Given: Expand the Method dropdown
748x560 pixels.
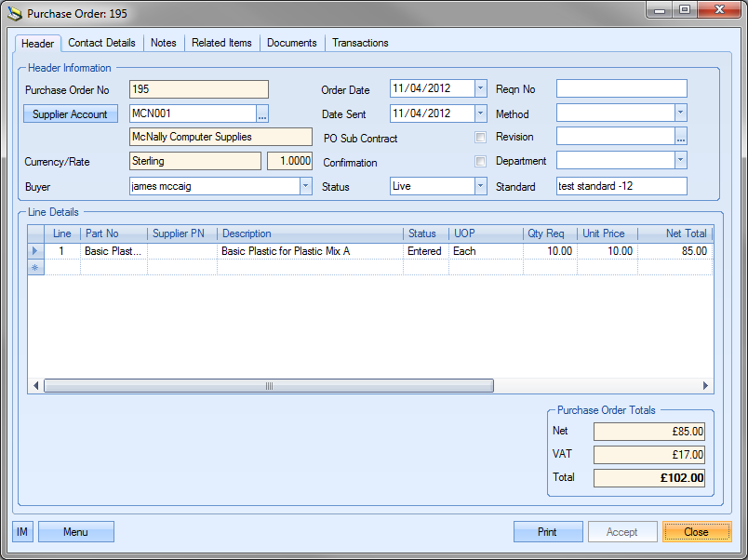Looking at the screenshot, I should [x=680, y=113].
